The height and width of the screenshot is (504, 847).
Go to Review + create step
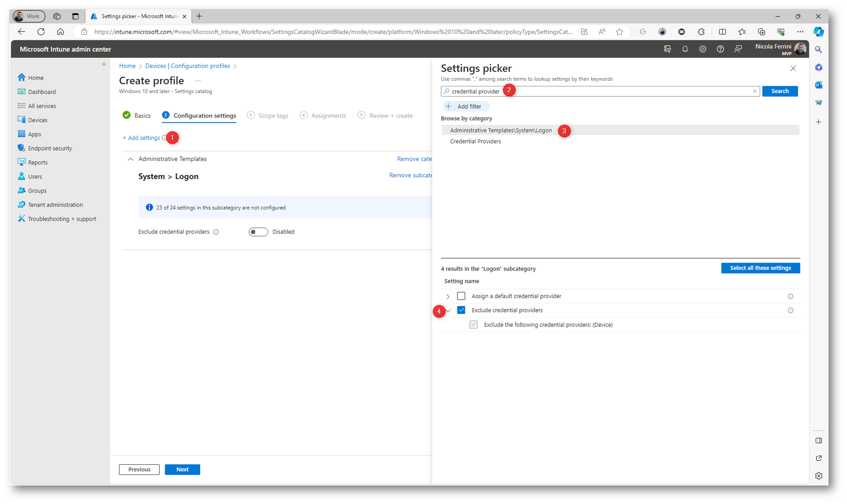coord(385,115)
